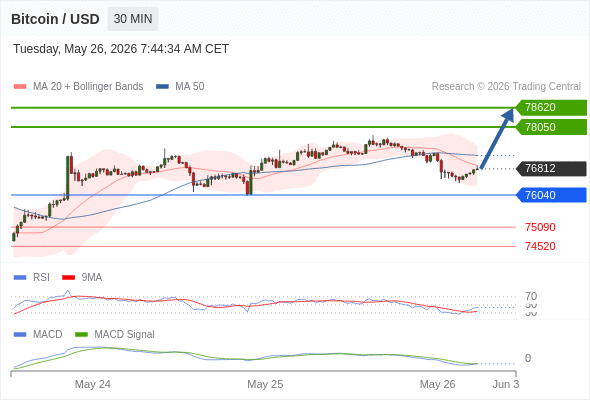The height and width of the screenshot is (400, 590).
Task: Click the May 25 date axis label
Action: (x=265, y=384)
